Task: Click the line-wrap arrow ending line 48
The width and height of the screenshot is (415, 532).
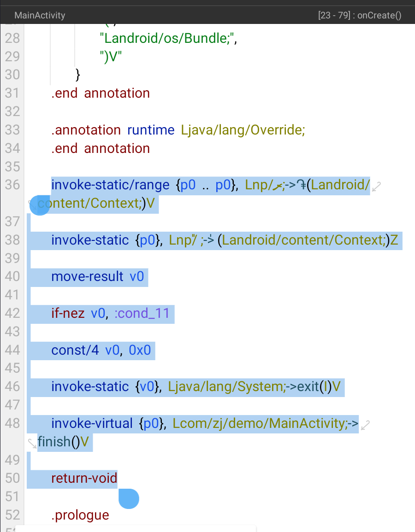Action: click(365, 425)
